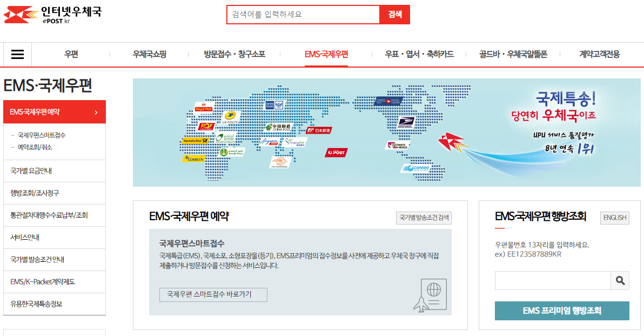This screenshot has height=336, width=644.
Task: Open the hamburger menu icon
Action: [x=17, y=54]
